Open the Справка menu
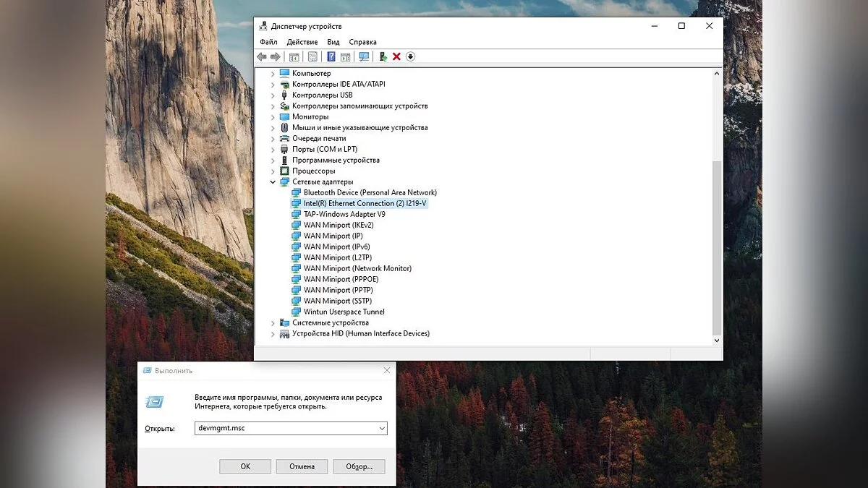 (362, 42)
